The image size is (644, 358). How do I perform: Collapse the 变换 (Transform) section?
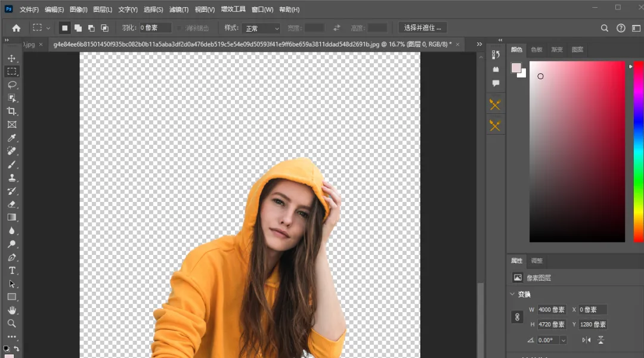(513, 294)
